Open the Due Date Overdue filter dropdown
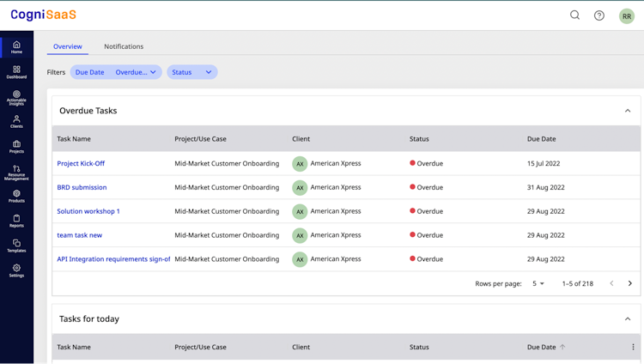 tap(116, 72)
